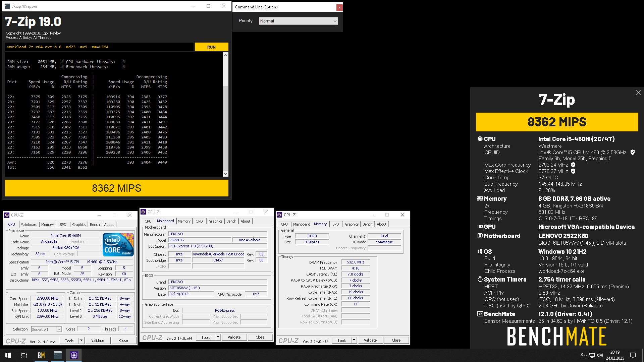Click the taskbar clock showing 20:19

(615, 355)
